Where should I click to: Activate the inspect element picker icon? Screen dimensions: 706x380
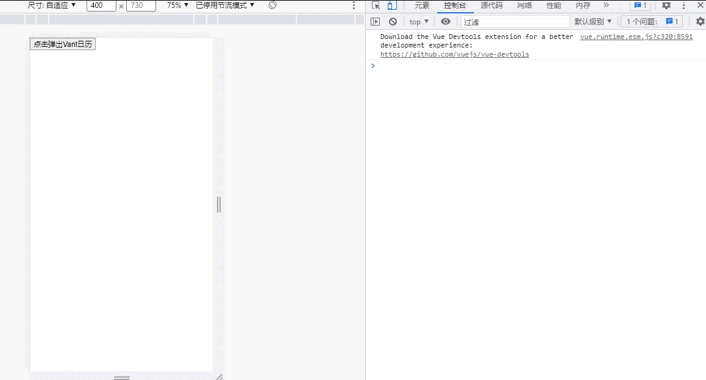pos(376,5)
